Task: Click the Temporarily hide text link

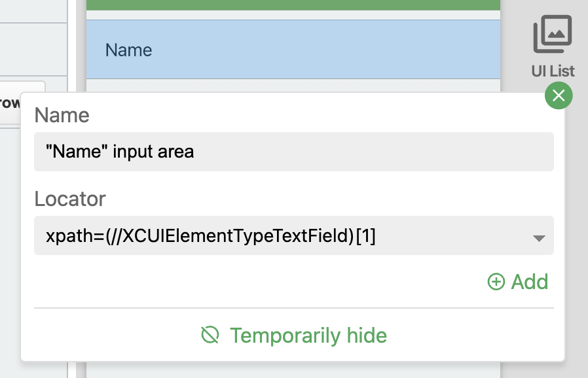Action: pos(308,335)
